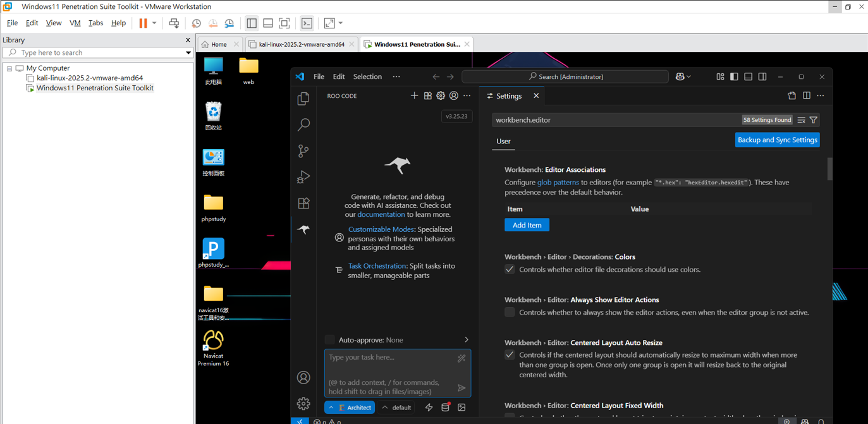This screenshot has height=424, width=868.
Task: Open the Architect mode selector
Action: pyautogui.click(x=350, y=408)
